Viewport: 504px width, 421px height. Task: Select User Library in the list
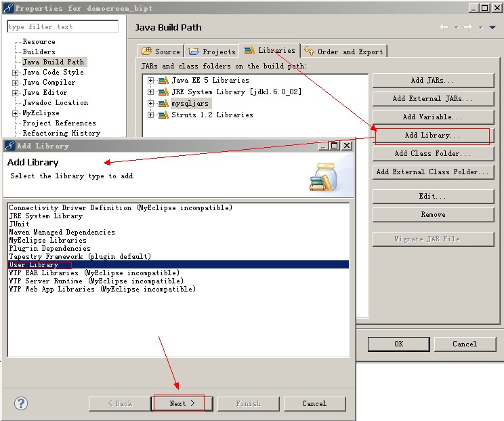[x=178, y=264]
